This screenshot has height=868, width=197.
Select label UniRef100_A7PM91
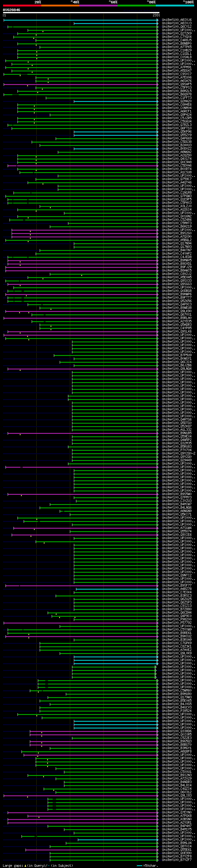pos(176,67)
